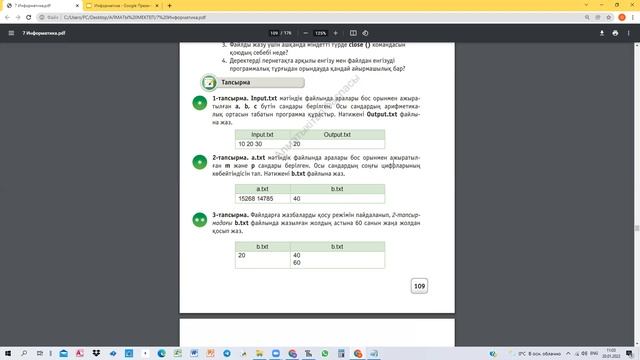Click the PDF title '7 Информатика.pdf' in toolbar

pyautogui.click(x=44, y=33)
